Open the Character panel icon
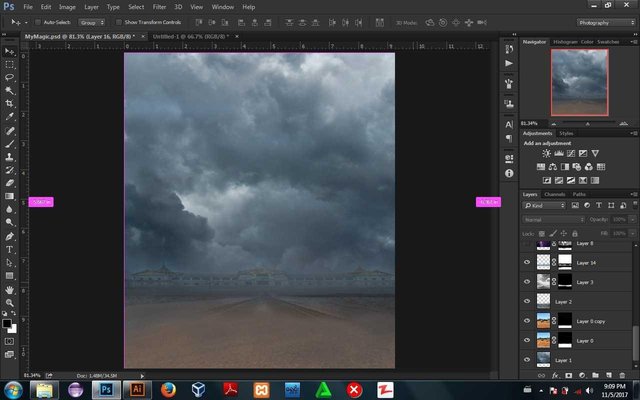The height and width of the screenshot is (400, 640). [509, 124]
